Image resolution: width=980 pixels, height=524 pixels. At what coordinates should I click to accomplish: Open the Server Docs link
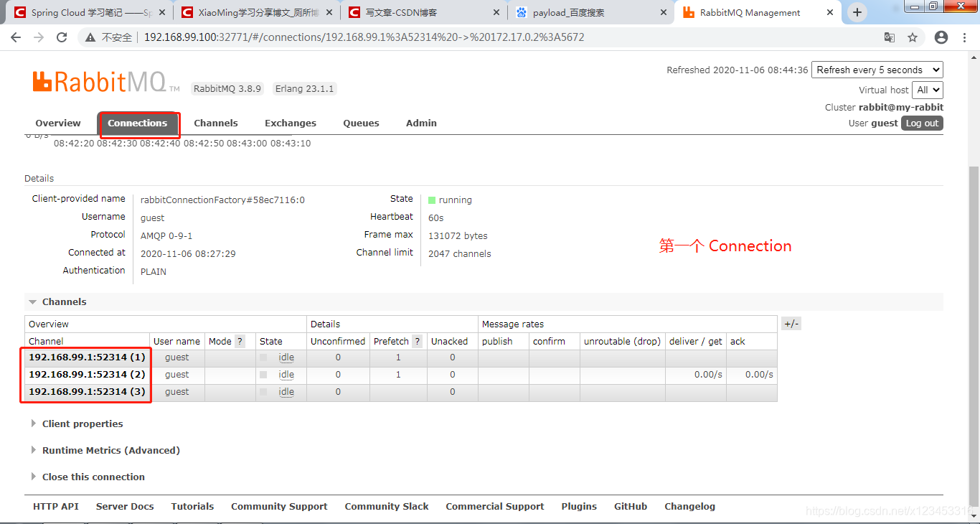(125, 506)
